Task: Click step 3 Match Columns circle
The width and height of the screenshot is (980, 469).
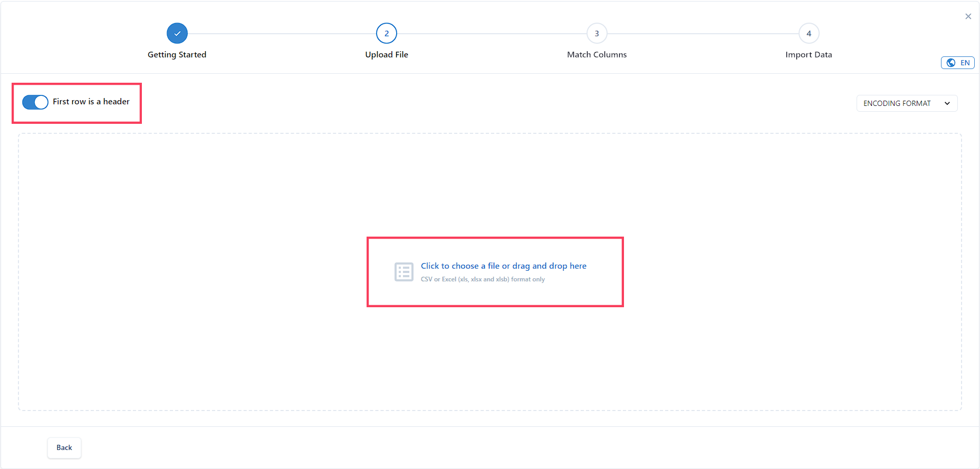Action: (597, 33)
